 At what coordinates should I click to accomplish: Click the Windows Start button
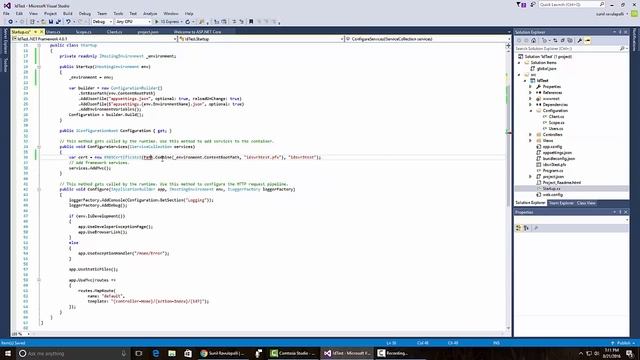(7, 353)
